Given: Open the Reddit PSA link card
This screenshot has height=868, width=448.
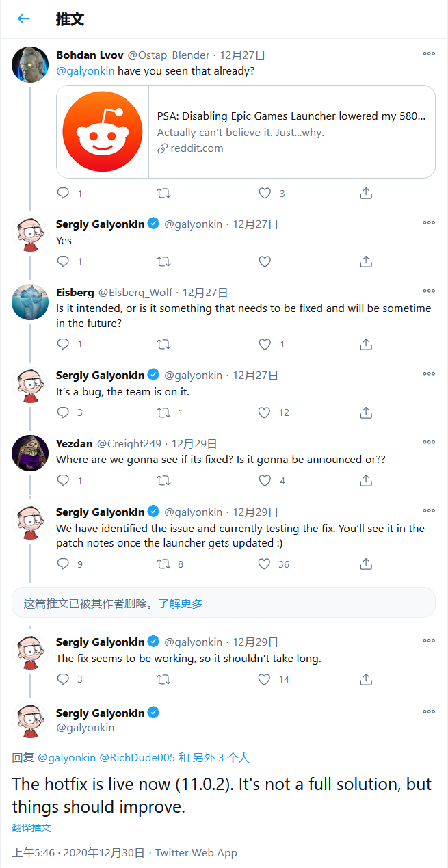Looking at the screenshot, I should click(291, 131).
